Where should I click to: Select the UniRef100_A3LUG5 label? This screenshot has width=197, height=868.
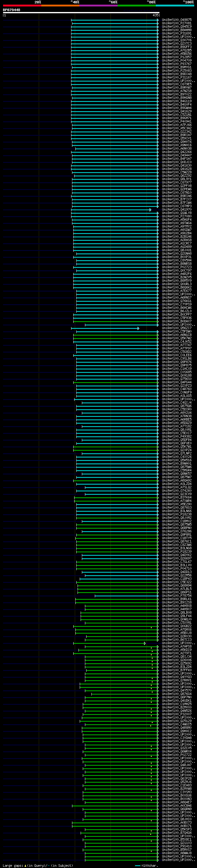pos(177,396)
